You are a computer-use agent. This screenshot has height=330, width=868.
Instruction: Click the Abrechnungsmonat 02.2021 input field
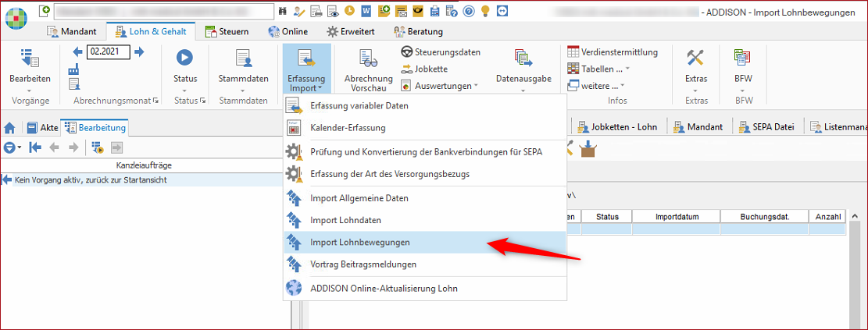tap(108, 51)
